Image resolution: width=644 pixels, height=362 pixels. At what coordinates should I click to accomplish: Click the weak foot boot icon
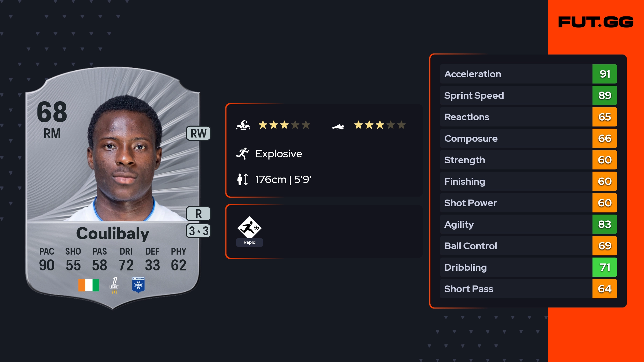[338, 126]
